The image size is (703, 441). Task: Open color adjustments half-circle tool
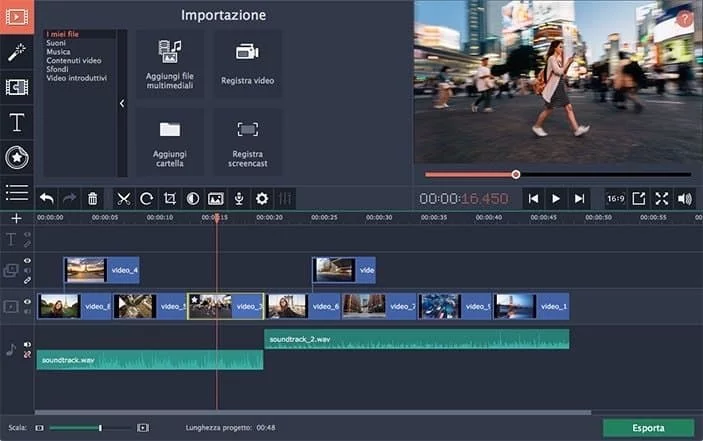[193, 199]
